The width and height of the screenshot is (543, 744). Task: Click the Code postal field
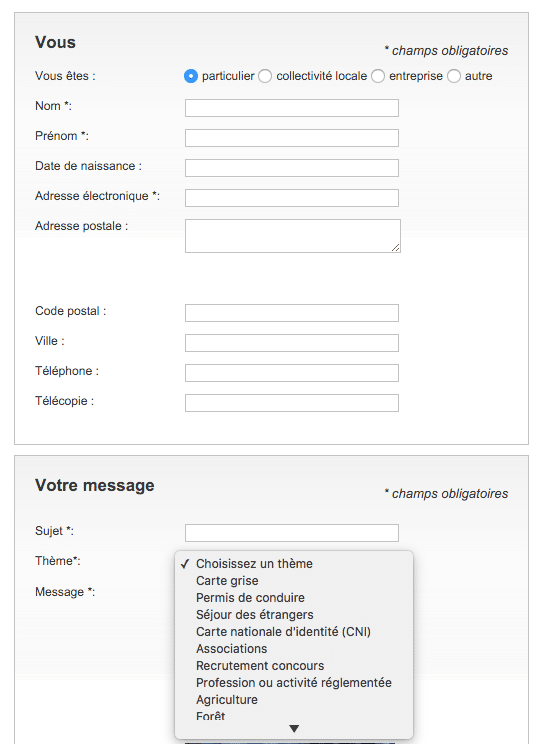click(292, 313)
